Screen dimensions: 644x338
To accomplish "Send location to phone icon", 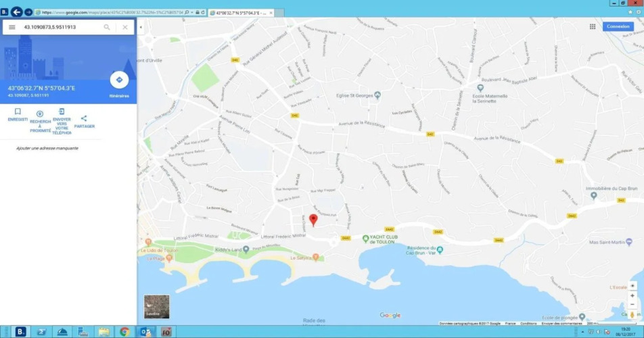I will tap(62, 112).
